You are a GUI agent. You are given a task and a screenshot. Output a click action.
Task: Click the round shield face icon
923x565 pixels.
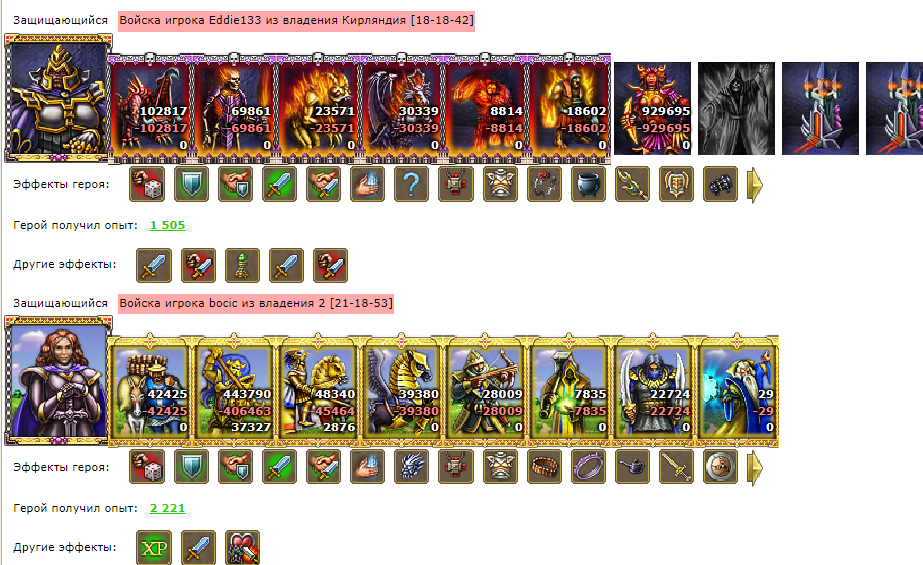[x=721, y=467]
